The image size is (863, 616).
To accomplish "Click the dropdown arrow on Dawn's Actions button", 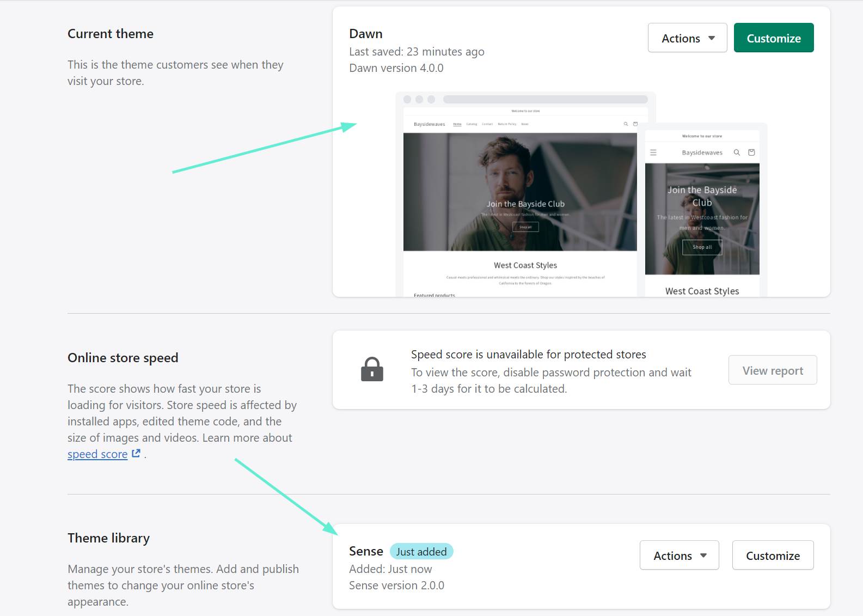I will [x=712, y=38].
